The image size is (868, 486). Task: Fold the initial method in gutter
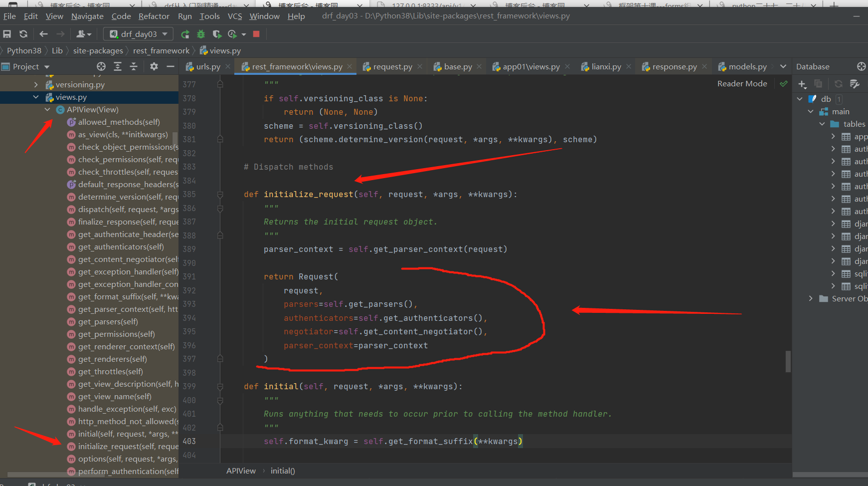pos(220,387)
